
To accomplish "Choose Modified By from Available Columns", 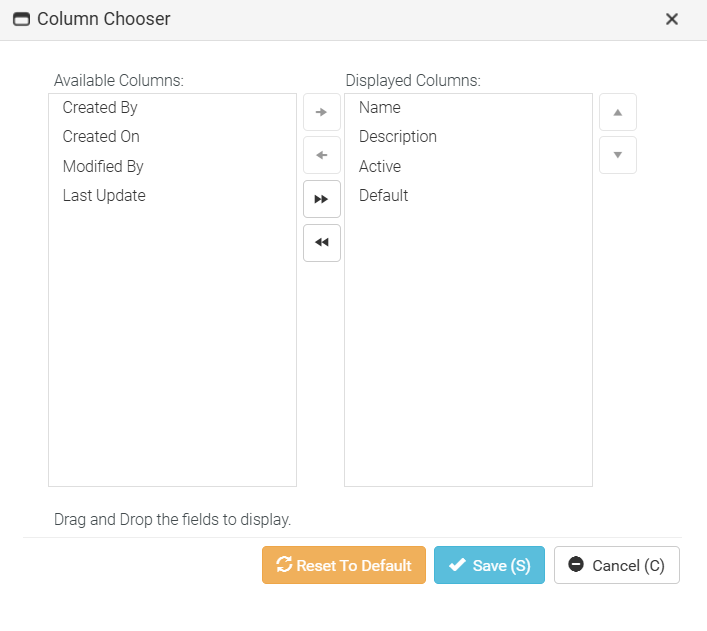I will pos(103,166).
